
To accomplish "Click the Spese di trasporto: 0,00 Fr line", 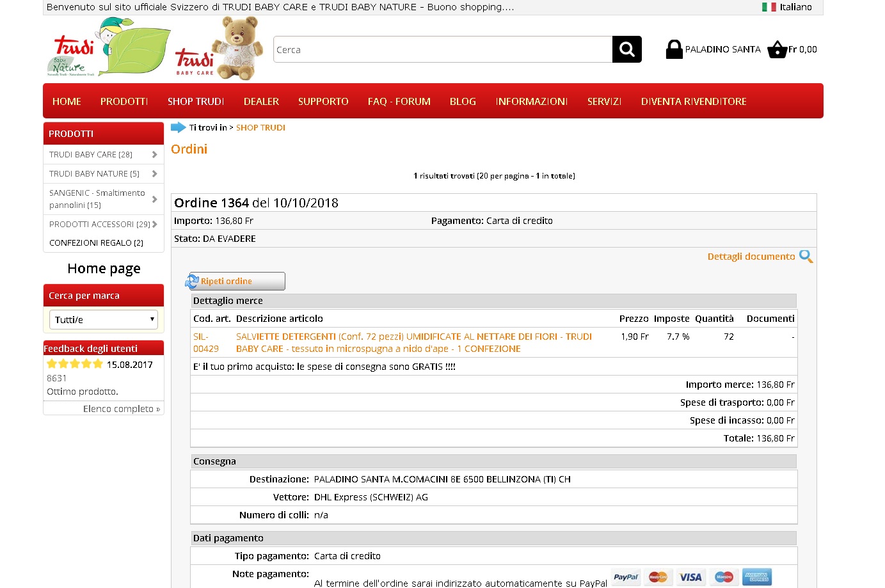I will click(x=737, y=402).
